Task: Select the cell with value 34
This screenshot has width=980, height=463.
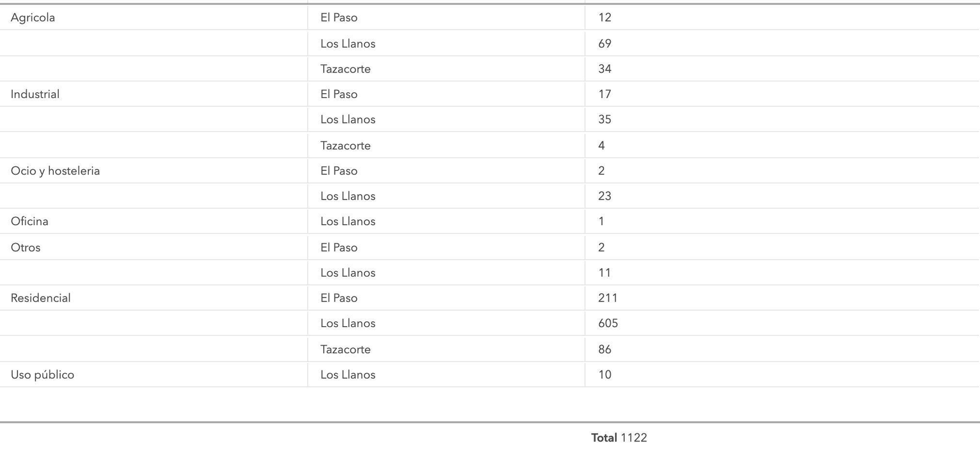Action: click(x=605, y=69)
